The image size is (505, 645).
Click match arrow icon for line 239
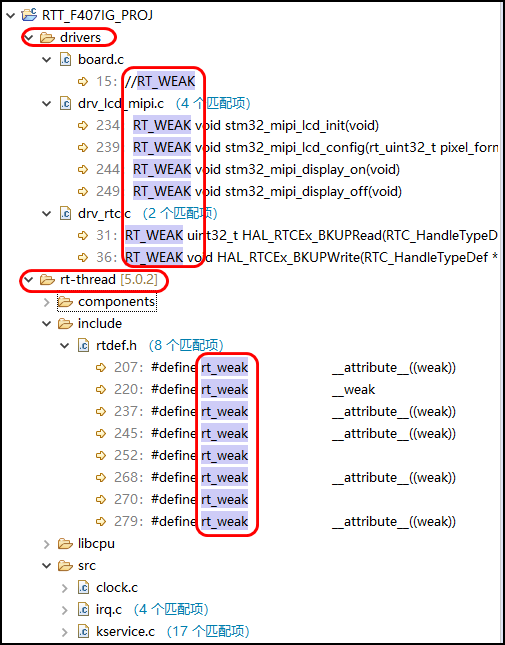click(83, 147)
